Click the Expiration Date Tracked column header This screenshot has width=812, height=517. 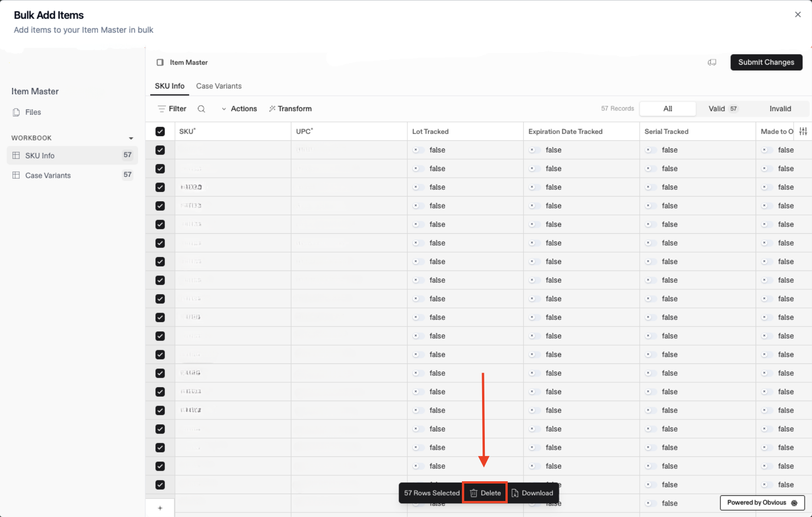tap(582, 132)
